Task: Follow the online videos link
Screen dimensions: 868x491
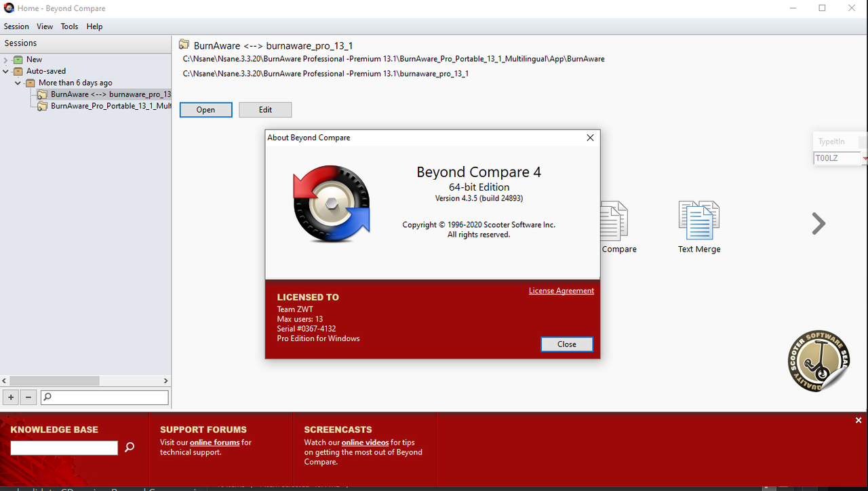Action: pos(365,442)
